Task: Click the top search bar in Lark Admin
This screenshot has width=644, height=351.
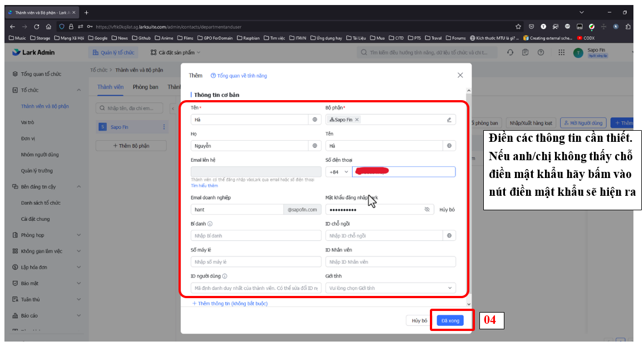Action: [x=427, y=53]
